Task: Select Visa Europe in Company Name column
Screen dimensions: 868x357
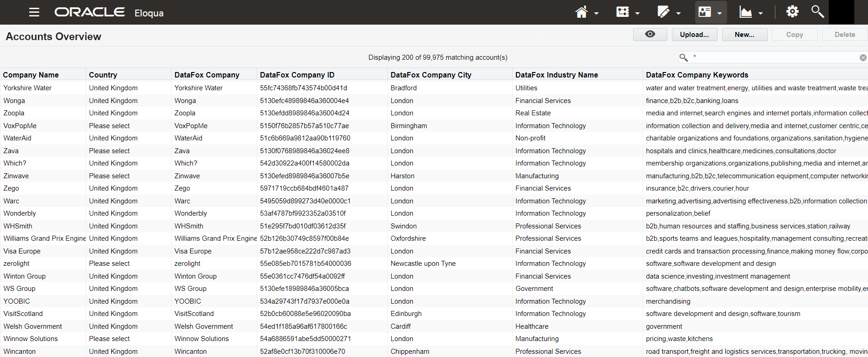Action: [x=22, y=251]
